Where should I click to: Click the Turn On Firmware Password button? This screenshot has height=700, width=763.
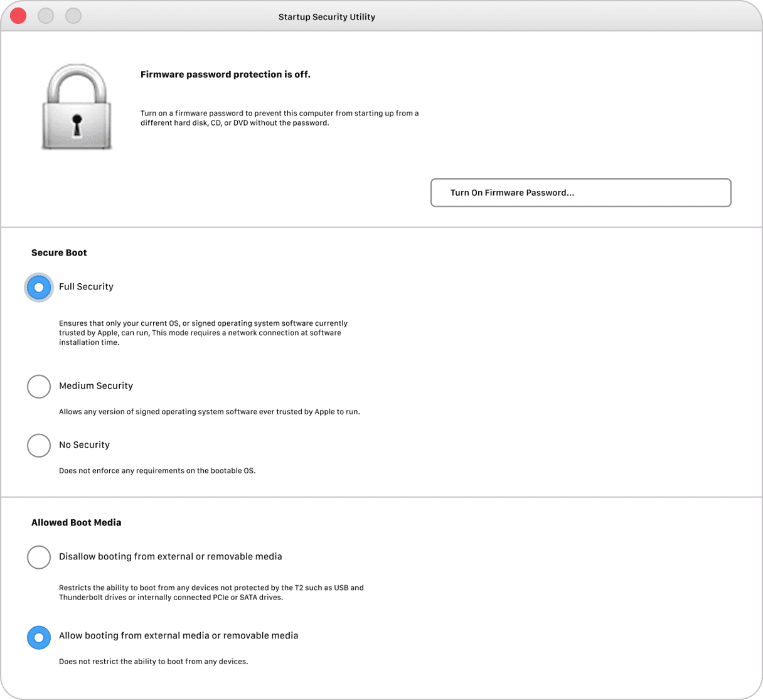(x=580, y=193)
